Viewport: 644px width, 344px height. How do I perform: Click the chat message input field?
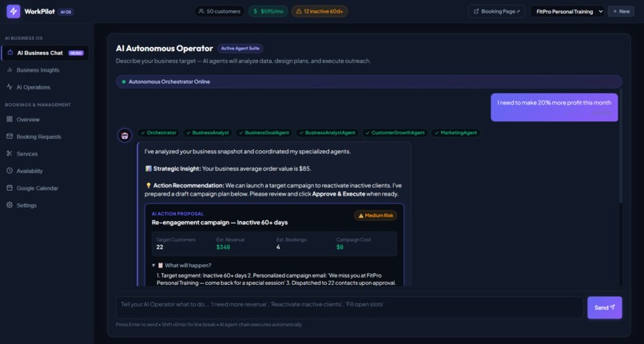(349, 307)
